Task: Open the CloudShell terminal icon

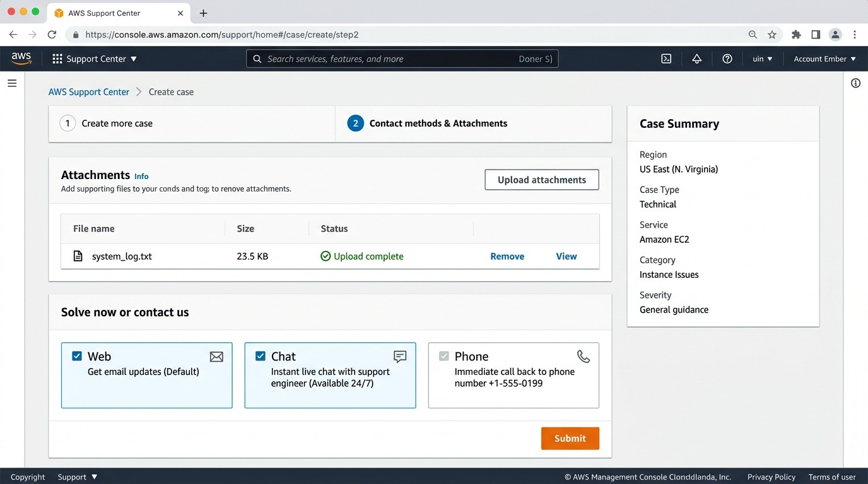Action: [x=666, y=59]
